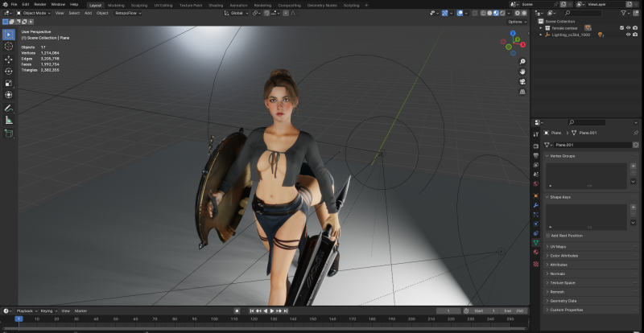Viewport: 644px width, 333px height.
Task: Click the Zoom magnifier viewport gizmo
Action: [523, 60]
